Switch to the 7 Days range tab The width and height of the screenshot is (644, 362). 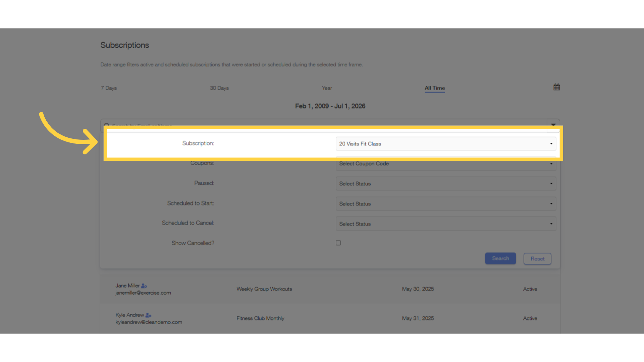[x=109, y=88]
